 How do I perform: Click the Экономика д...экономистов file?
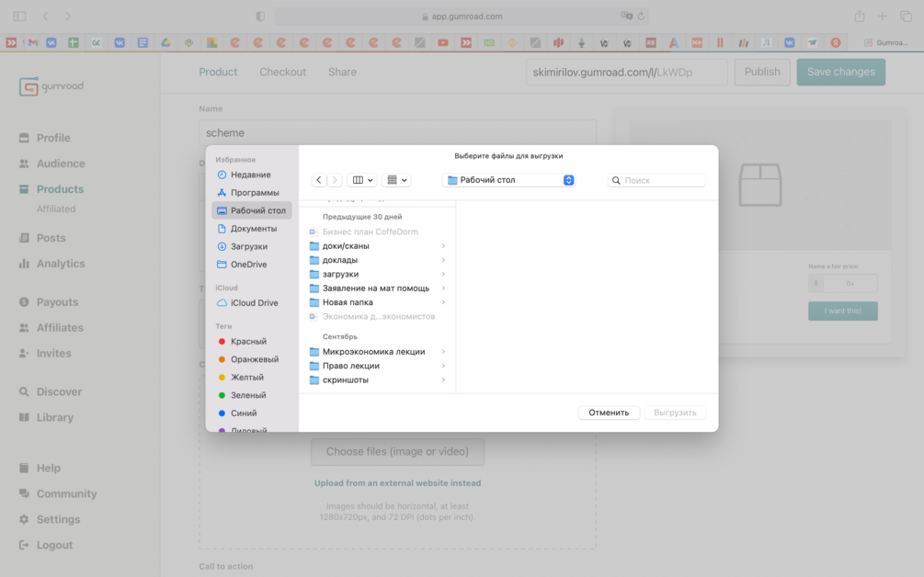click(x=378, y=317)
